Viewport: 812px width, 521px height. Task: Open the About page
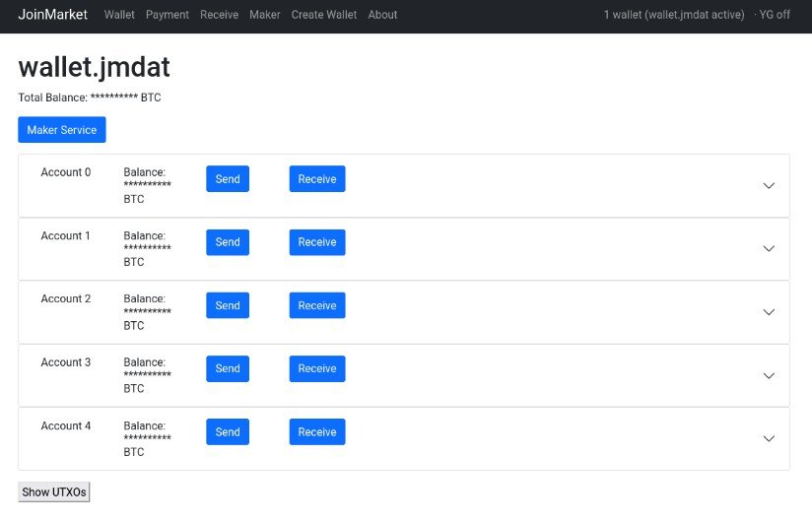382,15
